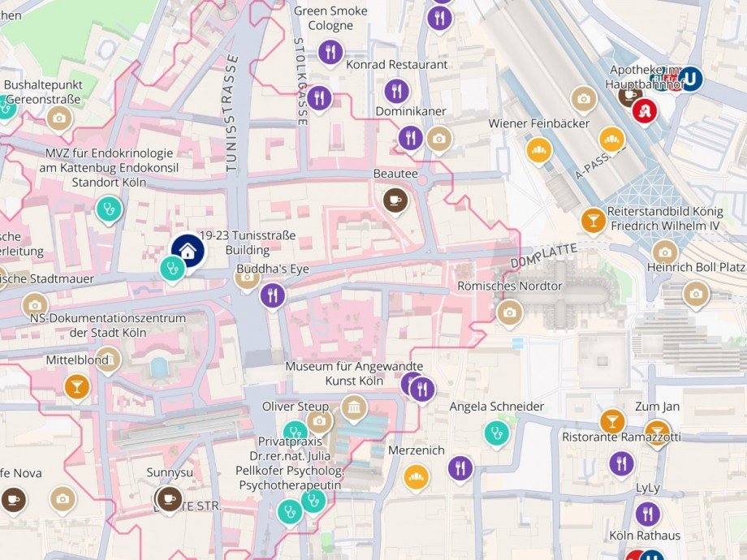Select the "DOMPLATTE" street label
The height and width of the screenshot is (560, 747).
pyautogui.click(x=543, y=256)
